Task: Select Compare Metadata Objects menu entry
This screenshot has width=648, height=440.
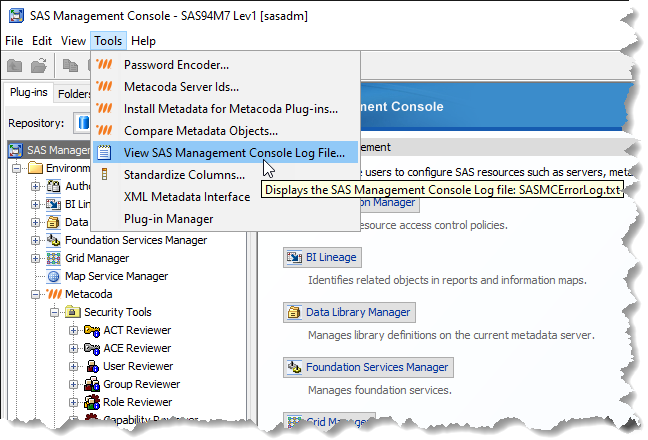Action: pyautogui.click(x=226, y=131)
